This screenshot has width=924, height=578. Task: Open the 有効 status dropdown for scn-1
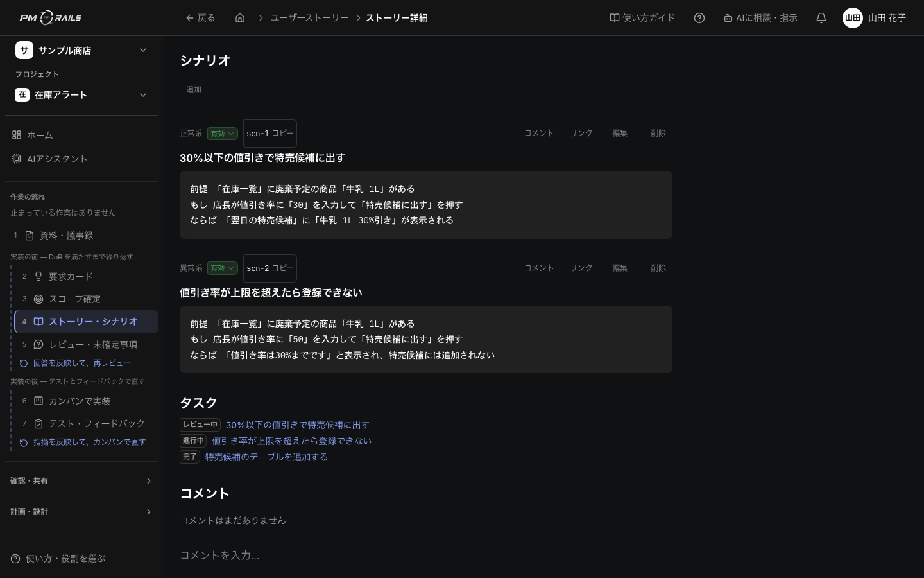223,134
